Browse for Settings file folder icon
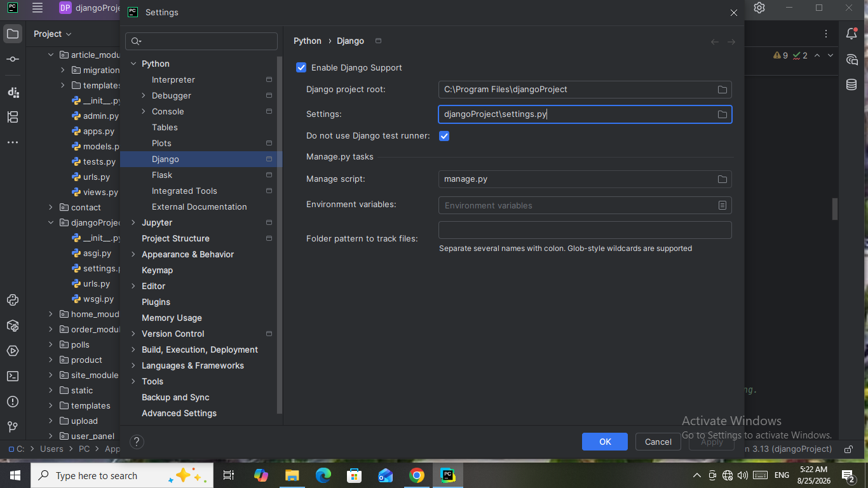This screenshot has width=868, height=488. click(x=722, y=114)
